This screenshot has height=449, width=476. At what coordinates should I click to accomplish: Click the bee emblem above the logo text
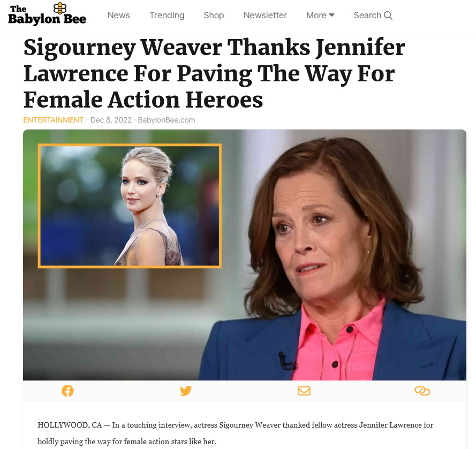click(60, 8)
